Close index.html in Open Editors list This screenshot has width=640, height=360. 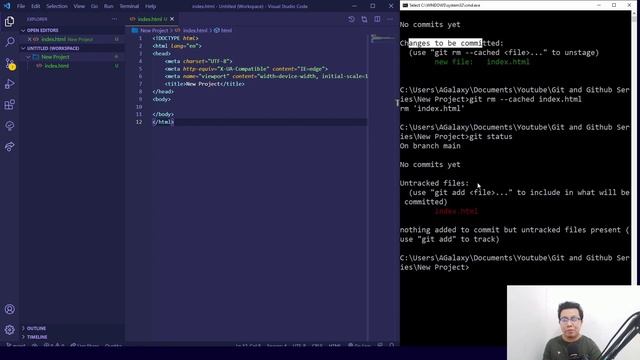pyautogui.click(x=29, y=39)
